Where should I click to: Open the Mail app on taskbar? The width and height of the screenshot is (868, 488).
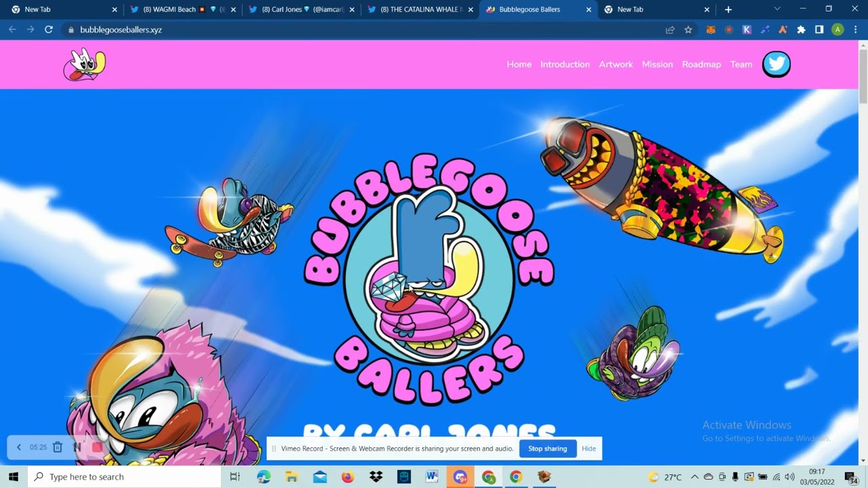click(319, 476)
